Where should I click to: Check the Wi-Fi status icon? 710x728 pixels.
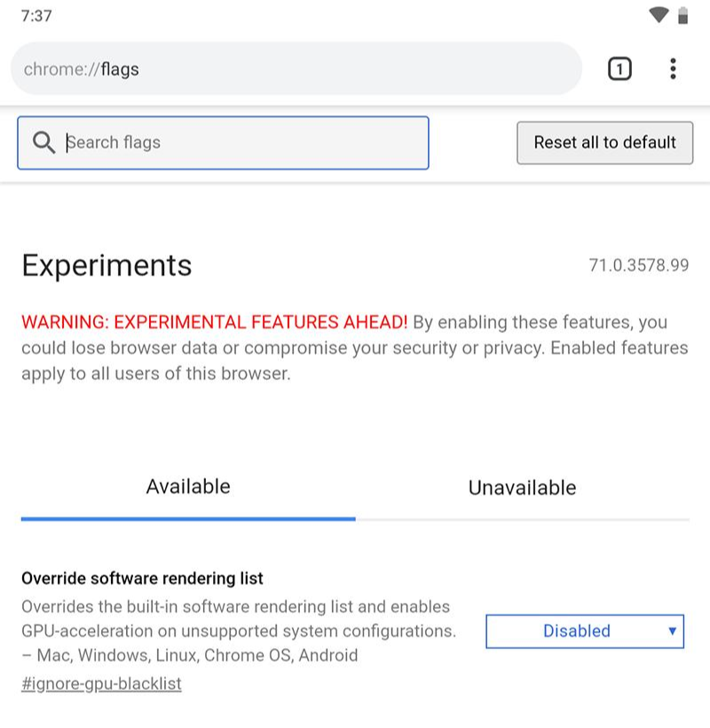(x=659, y=15)
